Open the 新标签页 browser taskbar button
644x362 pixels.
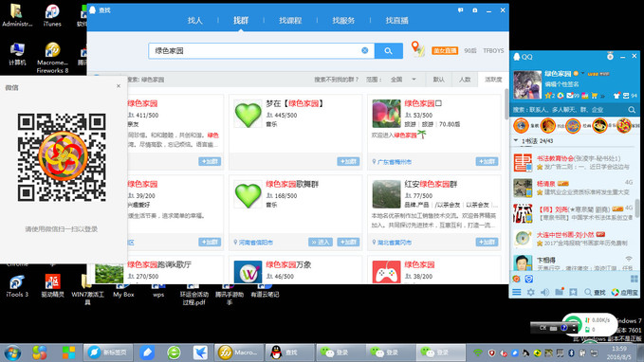[108, 353]
